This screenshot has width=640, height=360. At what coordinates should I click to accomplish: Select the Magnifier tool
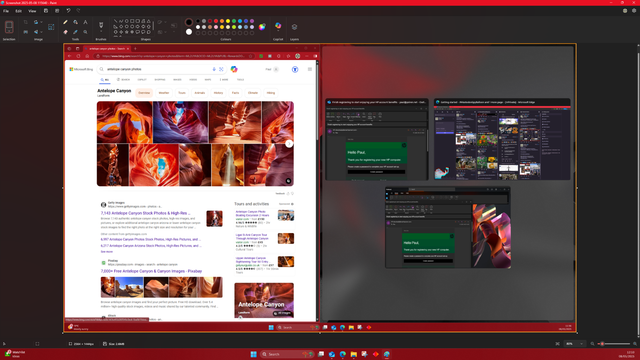(x=85, y=32)
